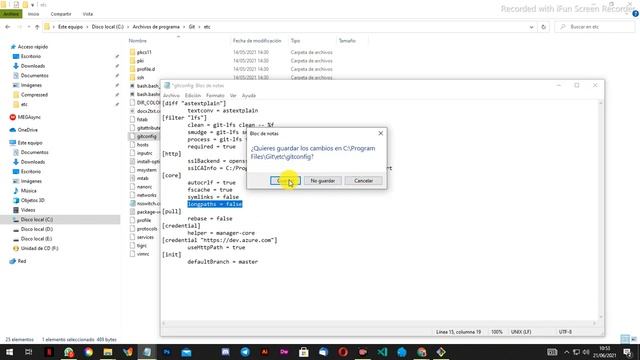Open Photoshop from the taskbar
Screen dimensions: 640x360
point(167,352)
